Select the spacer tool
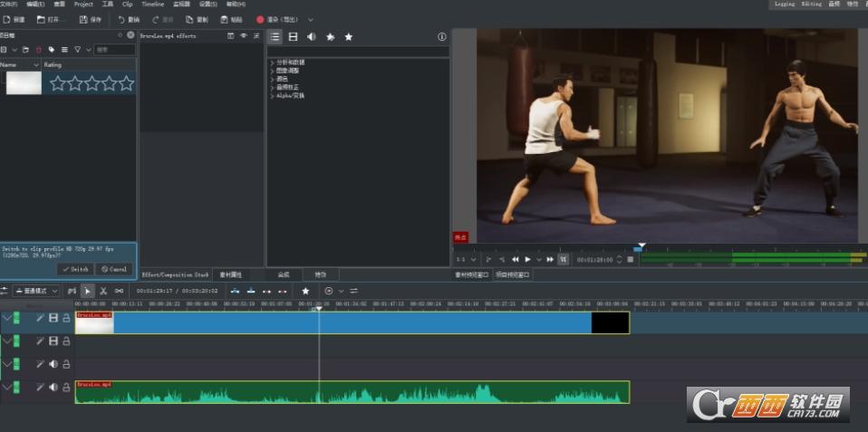The height and width of the screenshot is (432, 868). click(x=119, y=291)
